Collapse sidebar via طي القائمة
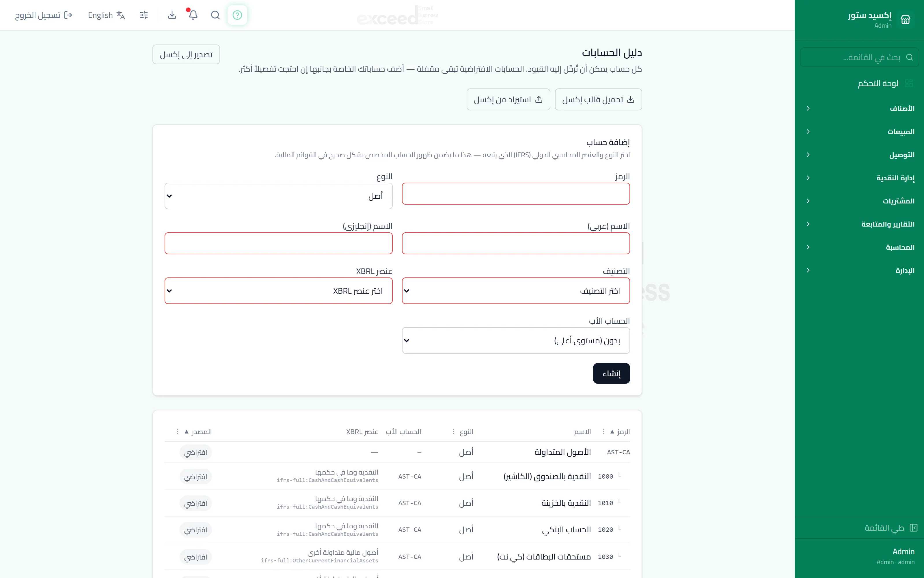 [x=859, y=528]
